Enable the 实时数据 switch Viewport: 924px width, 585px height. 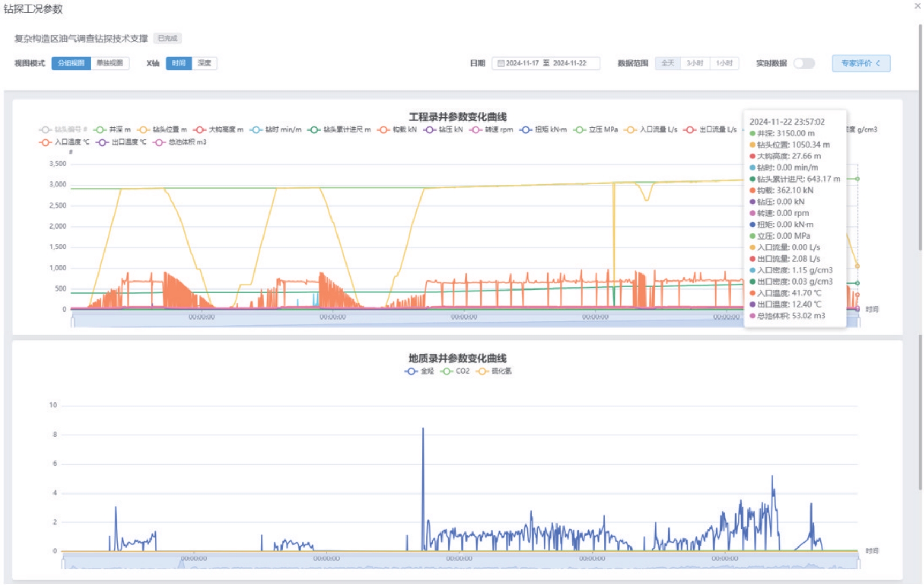coord(804,63)
